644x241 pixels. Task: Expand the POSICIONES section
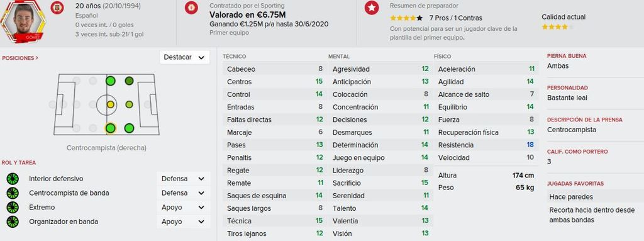pyautogui.click(x=20, y=59)
